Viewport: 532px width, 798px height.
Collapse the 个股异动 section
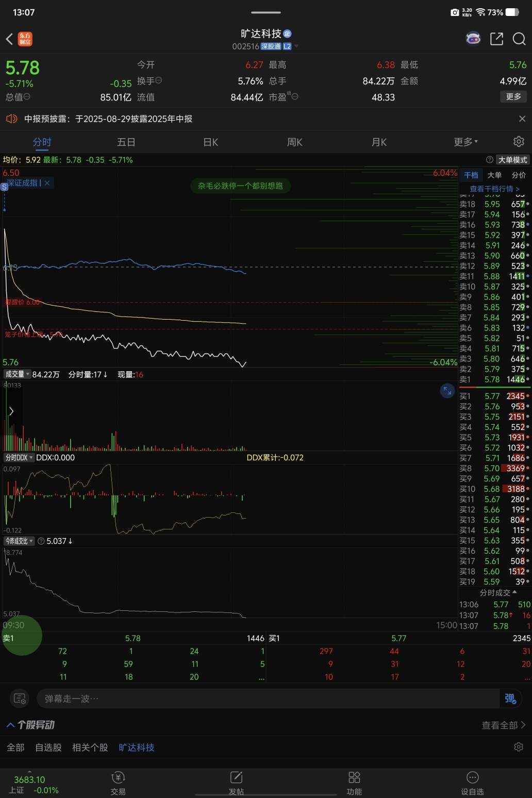(10, 725)
